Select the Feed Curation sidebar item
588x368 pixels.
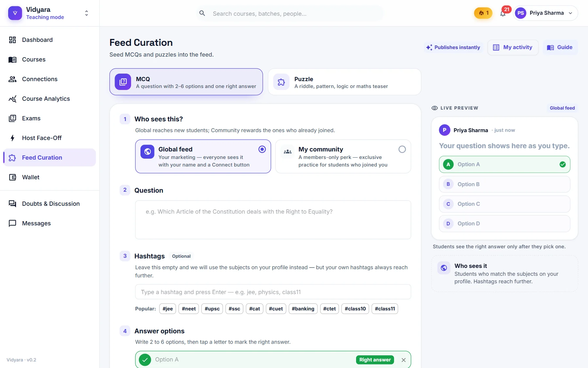click(x=50, y=158)
